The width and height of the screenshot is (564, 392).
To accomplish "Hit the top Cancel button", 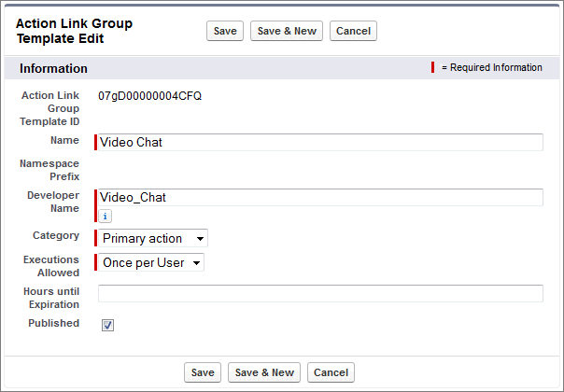I will [353, 31].
